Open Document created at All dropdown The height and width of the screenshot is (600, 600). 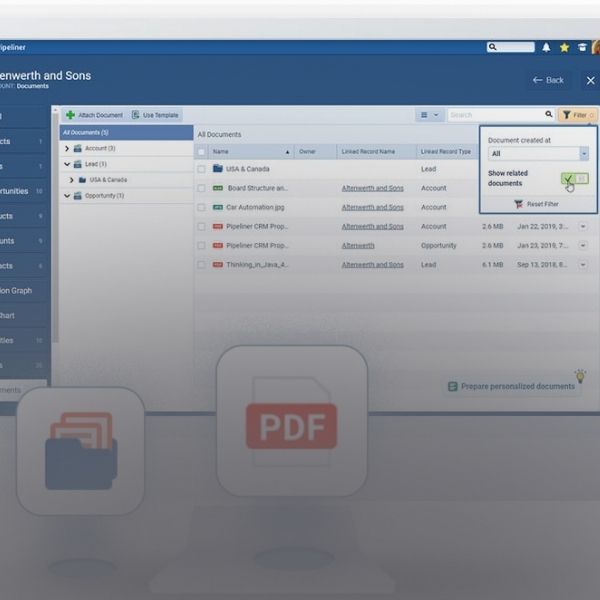click(x=538, y=153)
